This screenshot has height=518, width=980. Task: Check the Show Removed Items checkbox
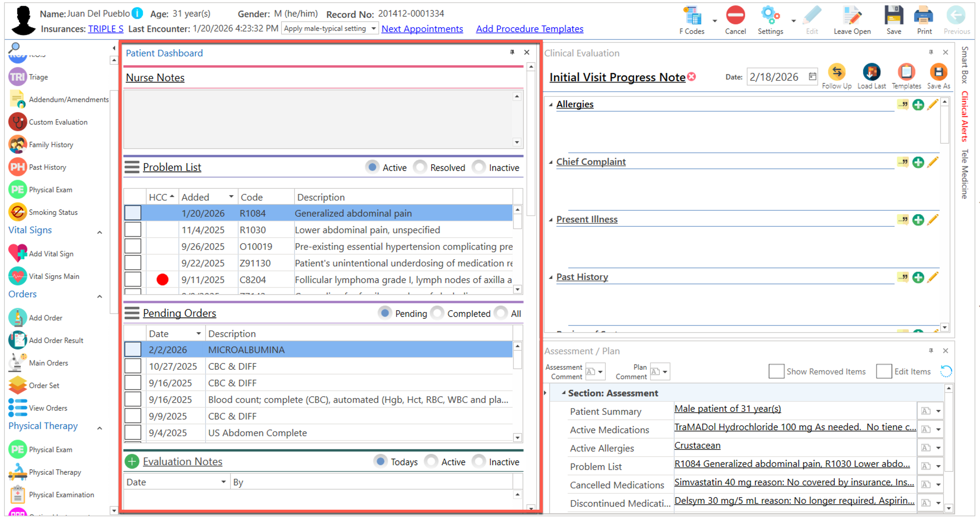coord(776,371)
